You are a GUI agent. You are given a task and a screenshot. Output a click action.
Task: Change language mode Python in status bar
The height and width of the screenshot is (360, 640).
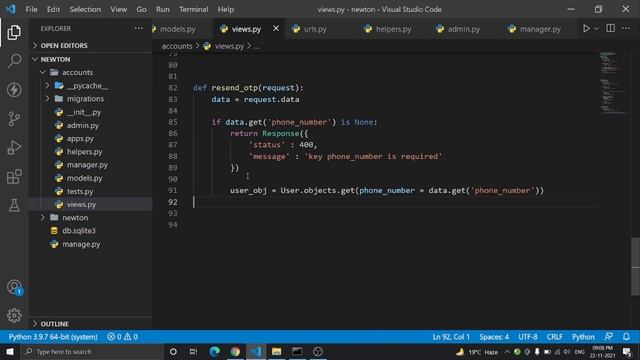coord(583,337)
